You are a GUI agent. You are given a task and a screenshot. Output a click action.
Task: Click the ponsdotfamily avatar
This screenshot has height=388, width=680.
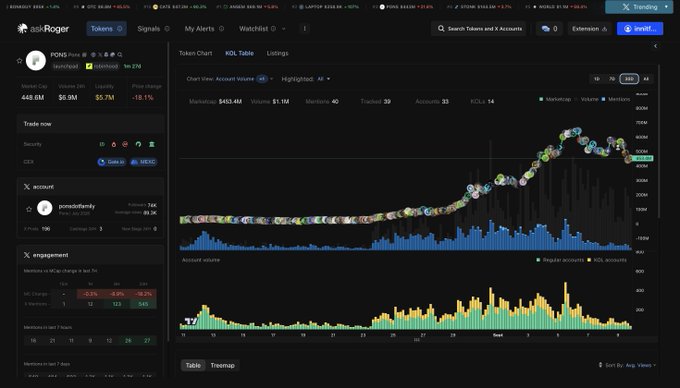[x=45, y=208]
